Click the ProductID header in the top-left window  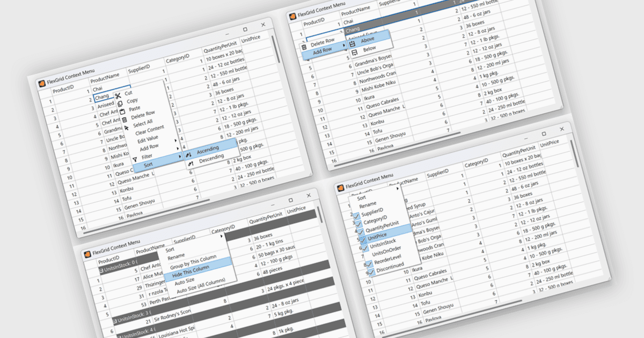[63, 89]
